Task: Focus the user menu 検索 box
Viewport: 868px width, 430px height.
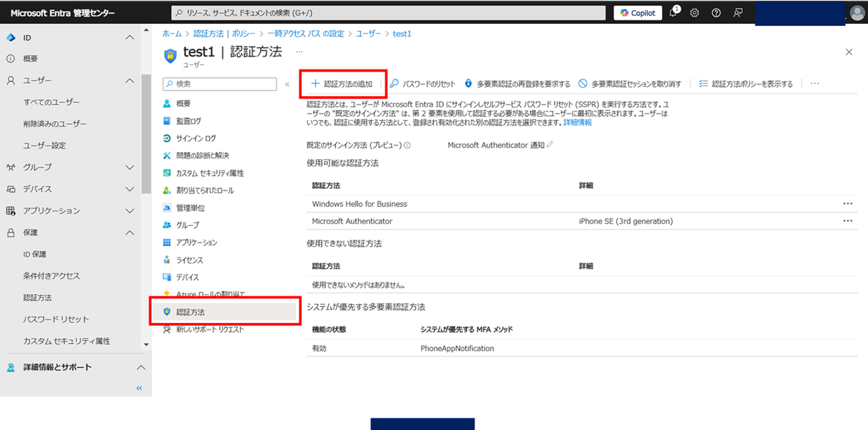Action: pos(220,84)
